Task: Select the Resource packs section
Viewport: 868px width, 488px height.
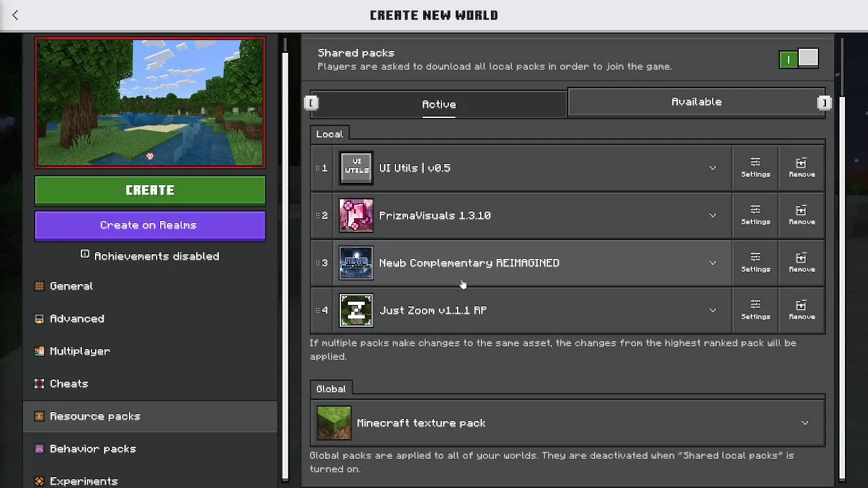Action: [150, 416]
